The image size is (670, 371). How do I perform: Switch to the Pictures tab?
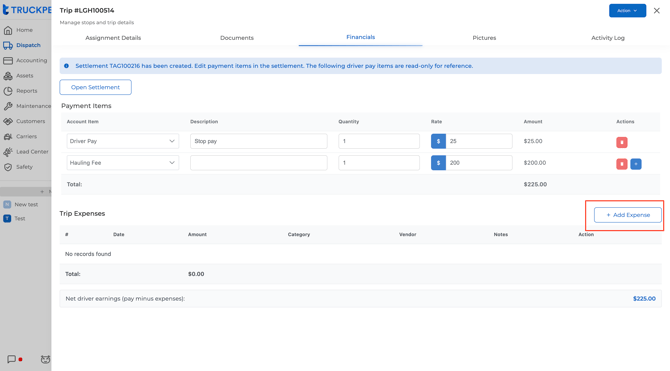tap(484, 38)
